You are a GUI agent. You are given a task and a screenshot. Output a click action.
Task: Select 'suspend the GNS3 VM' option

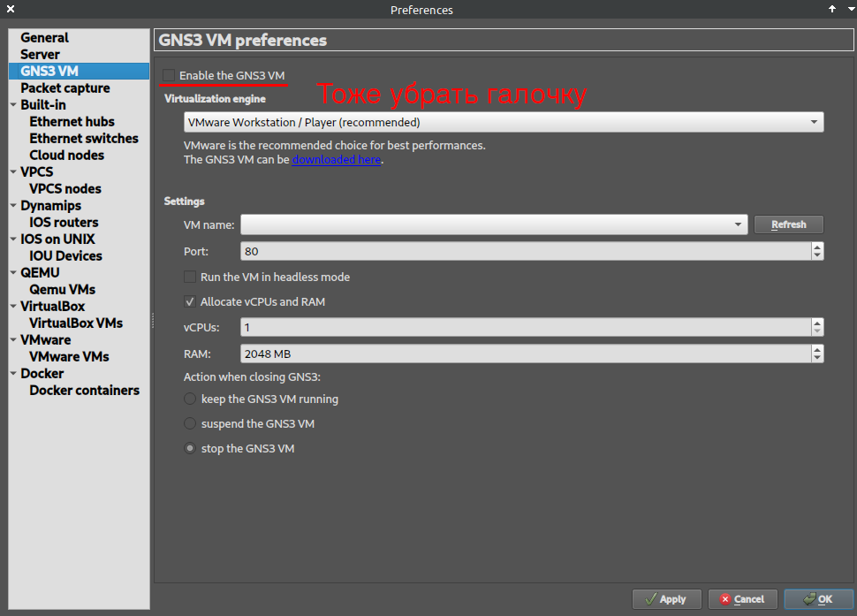[190, 423]
